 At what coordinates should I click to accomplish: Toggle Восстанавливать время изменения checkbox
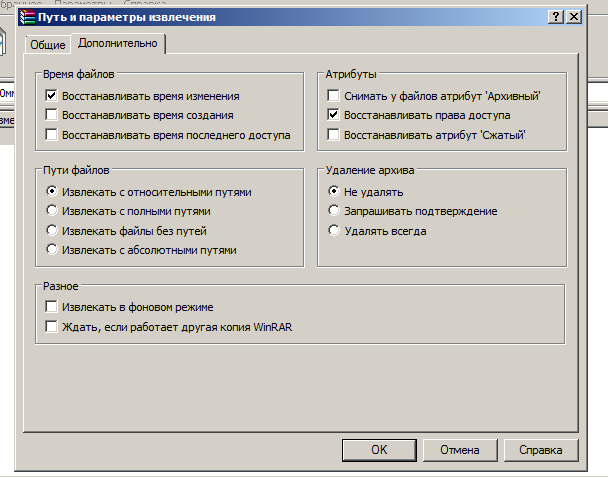click(52, 96)
